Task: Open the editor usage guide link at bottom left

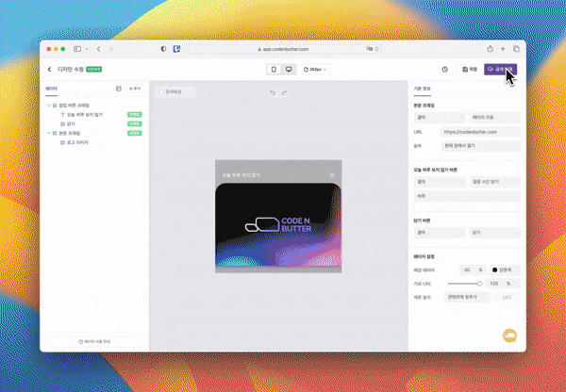Action: 94,341
